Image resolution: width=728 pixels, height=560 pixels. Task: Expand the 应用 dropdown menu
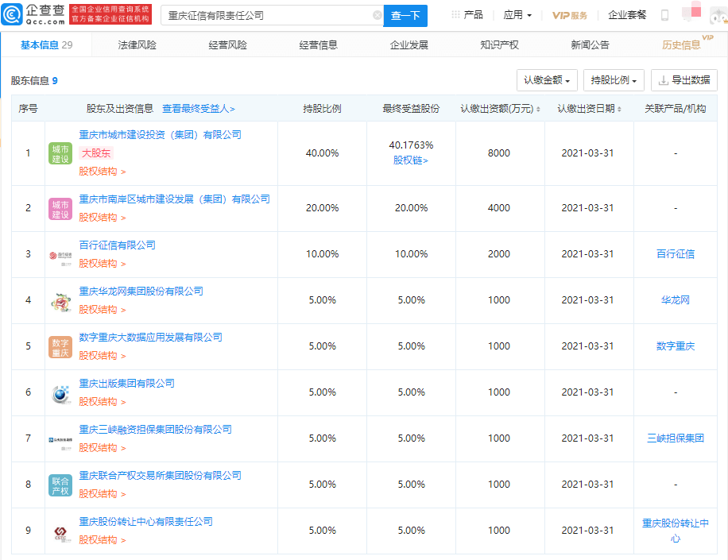pyautogui.click(x=517, y=15)
